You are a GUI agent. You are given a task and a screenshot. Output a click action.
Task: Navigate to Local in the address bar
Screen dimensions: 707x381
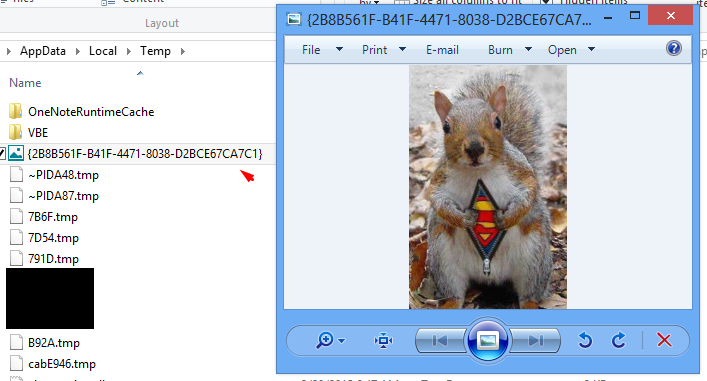(103, 51)
